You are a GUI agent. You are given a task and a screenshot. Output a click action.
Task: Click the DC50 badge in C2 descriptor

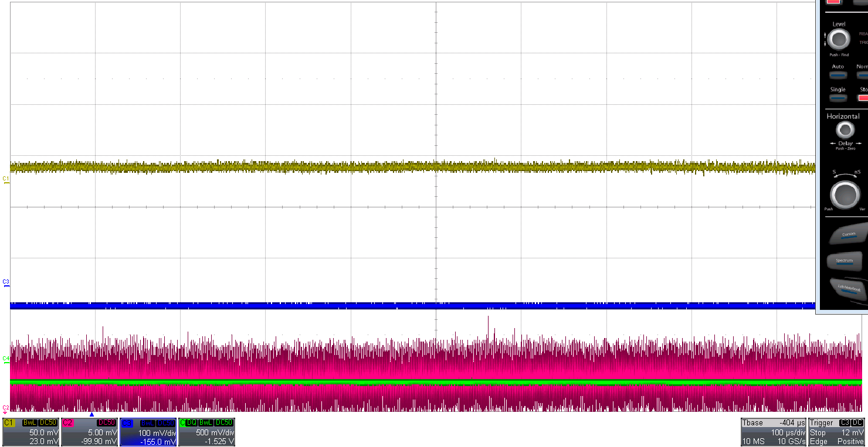(x=106, y=422)
